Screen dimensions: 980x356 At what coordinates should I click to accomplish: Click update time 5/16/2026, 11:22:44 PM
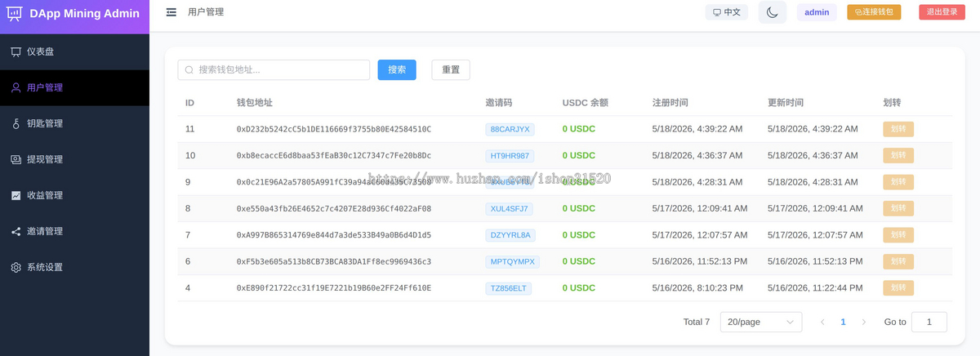pyautogui.click(x=815, y=288)
